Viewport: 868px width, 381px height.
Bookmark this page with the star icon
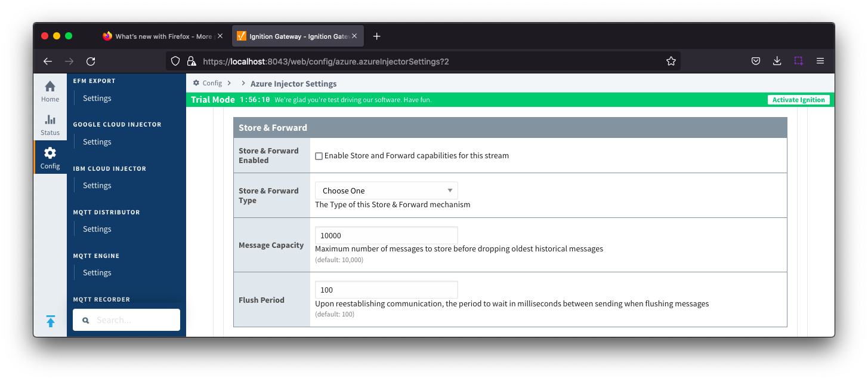coord(671,61)
